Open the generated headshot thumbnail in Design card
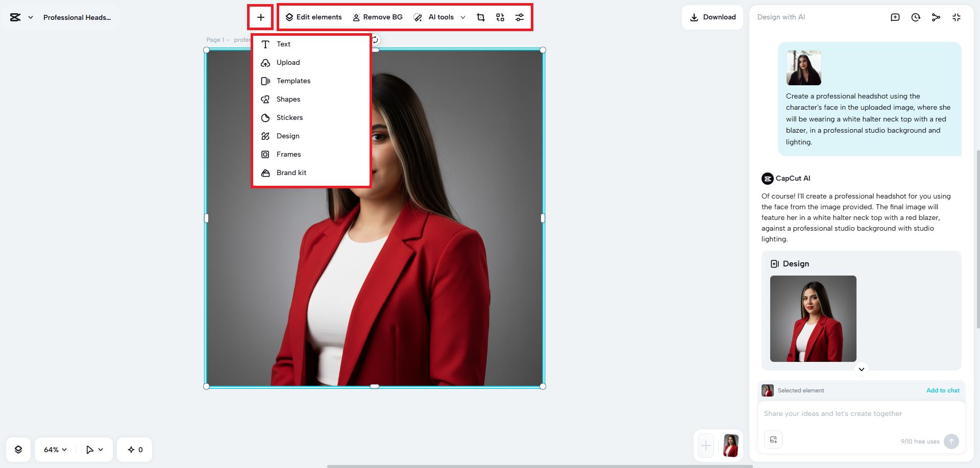Viewport: 980px width, 468px height. pos(813,319)
